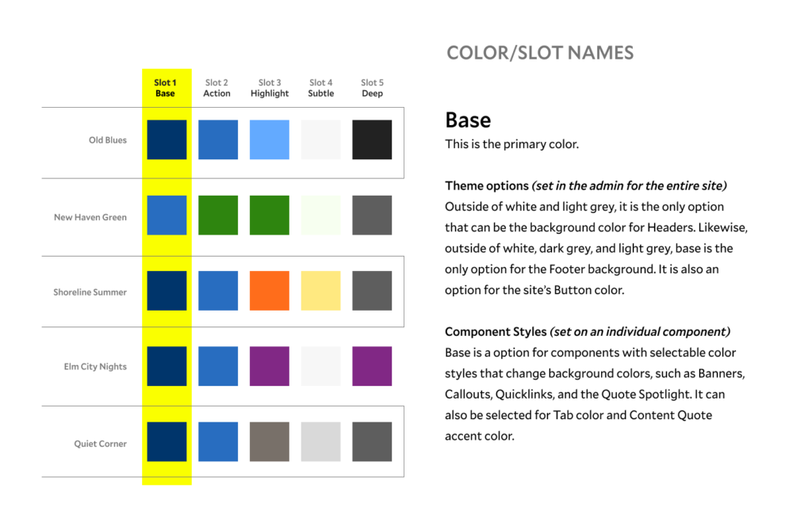Click the Slot 1 Base column header
The image size is (812, 515).
pyautogui.click(x=165, y=88)
